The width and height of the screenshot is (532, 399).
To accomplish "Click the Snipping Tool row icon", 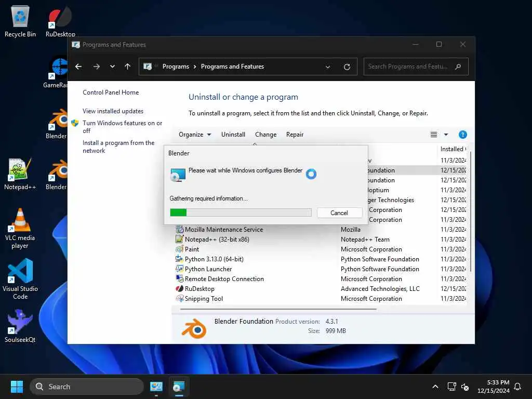I will click(179, 299).
